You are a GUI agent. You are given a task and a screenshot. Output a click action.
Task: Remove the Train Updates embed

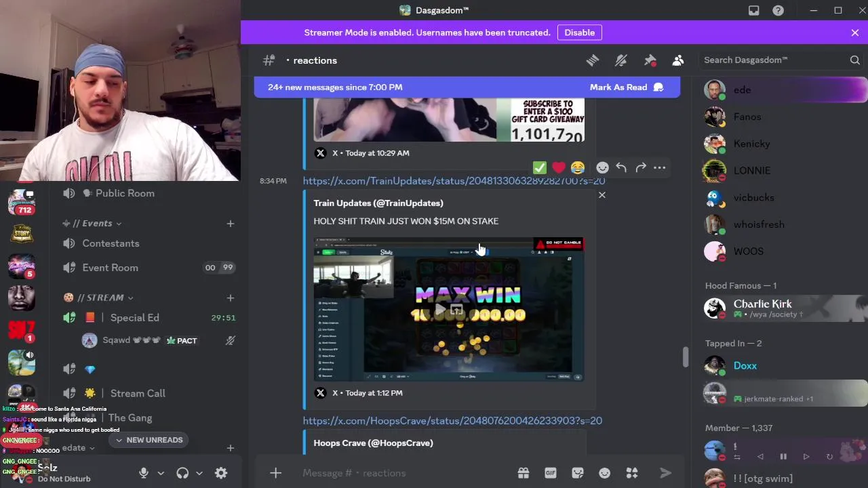coord(601,195)
